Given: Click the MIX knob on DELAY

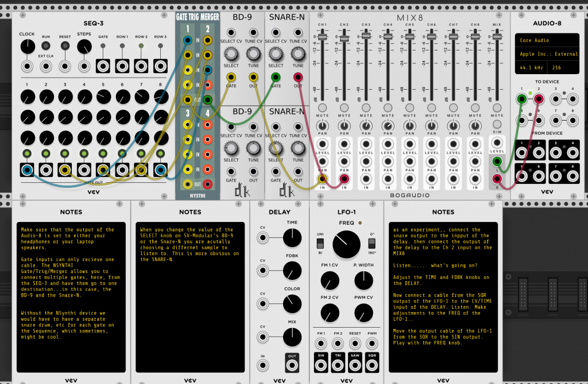Looking at the screenshot, I should click(292, 337).
